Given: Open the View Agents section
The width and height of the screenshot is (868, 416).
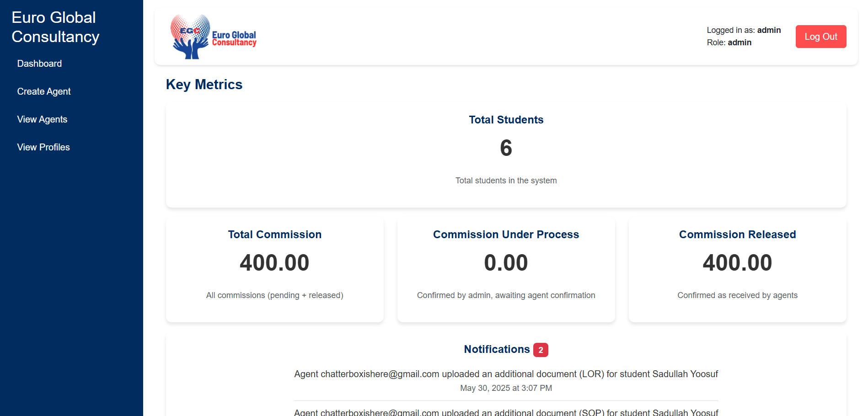Looking at the screenshot, I should tap(42, 119).
